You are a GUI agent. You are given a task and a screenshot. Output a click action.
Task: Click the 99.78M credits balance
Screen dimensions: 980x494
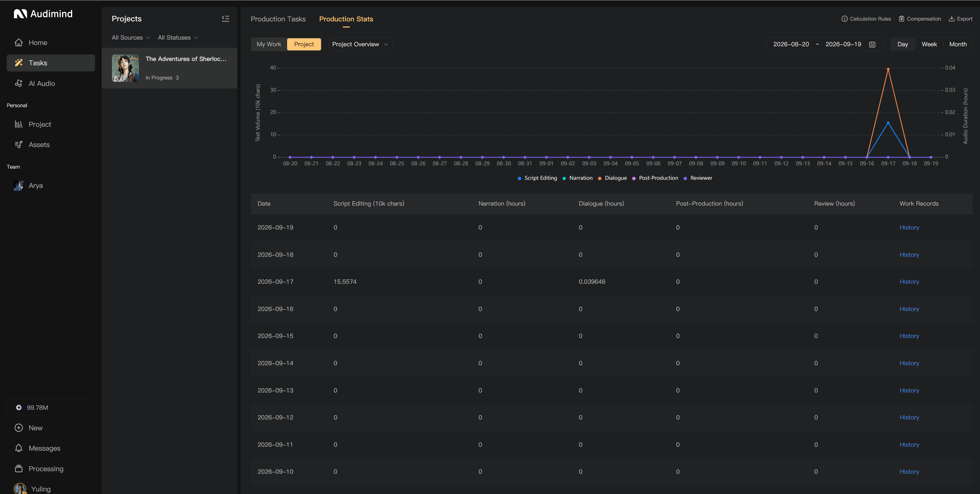coord(51,408)
